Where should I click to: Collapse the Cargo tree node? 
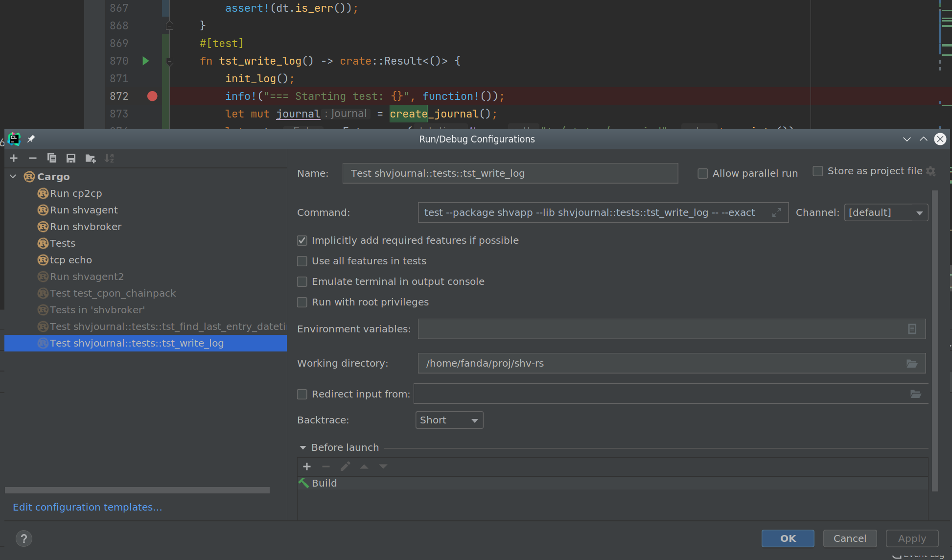tap(13, 177)
